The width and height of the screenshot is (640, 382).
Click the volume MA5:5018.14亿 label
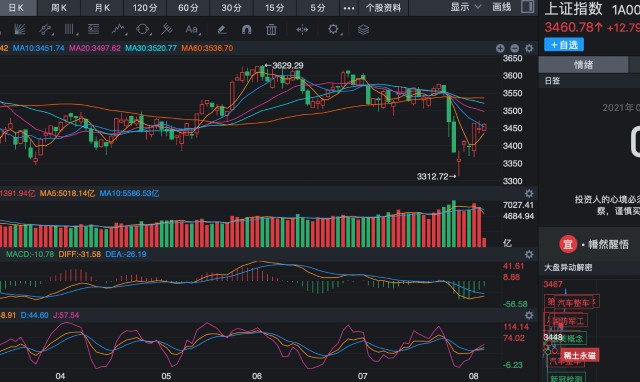click(67, 193)
